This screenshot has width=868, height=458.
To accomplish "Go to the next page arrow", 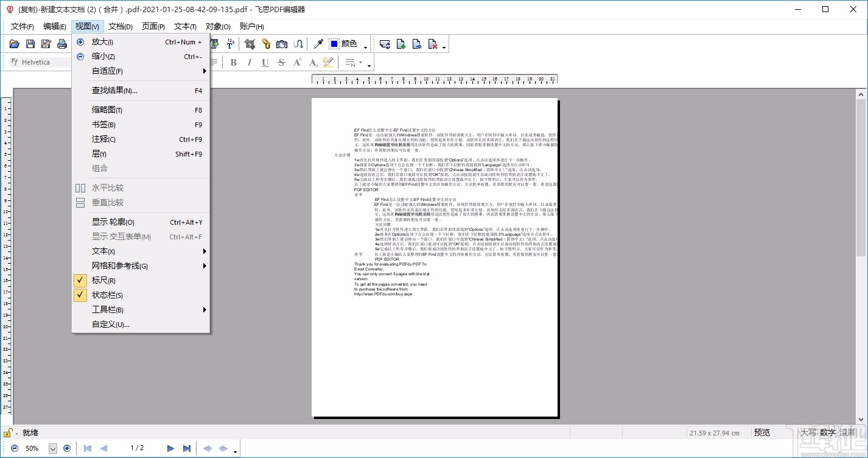I will click(x=170, y=448).
